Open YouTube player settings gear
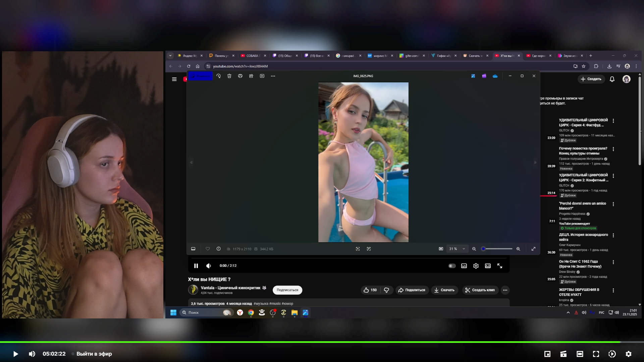Viewport: 644px width, 362px height. click(476, 266)
